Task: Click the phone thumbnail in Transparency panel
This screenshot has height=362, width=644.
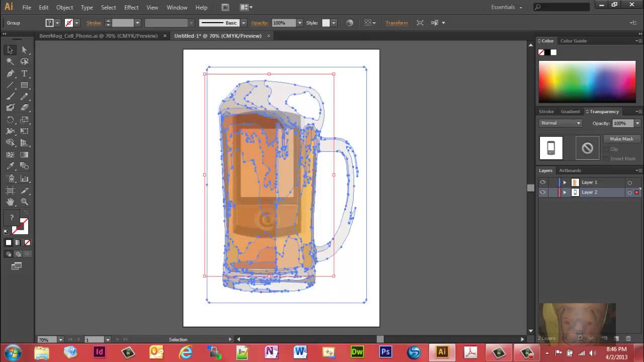Action: click(551, 148)
